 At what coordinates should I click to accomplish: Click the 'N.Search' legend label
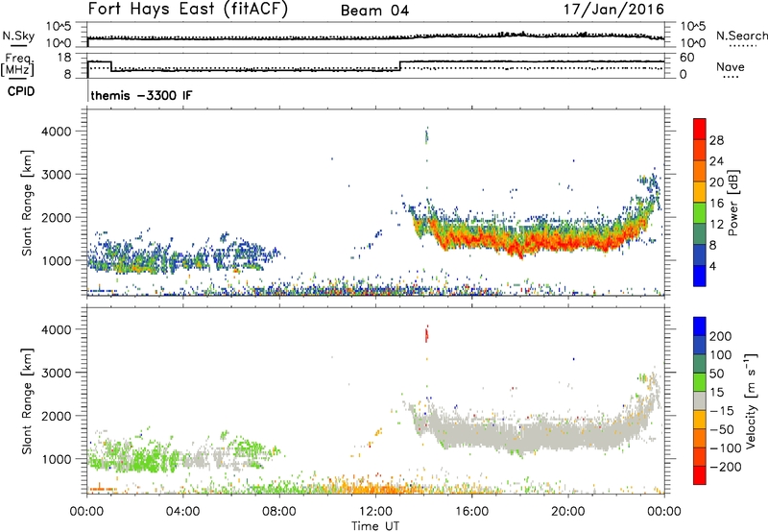[x=741, y=36]
